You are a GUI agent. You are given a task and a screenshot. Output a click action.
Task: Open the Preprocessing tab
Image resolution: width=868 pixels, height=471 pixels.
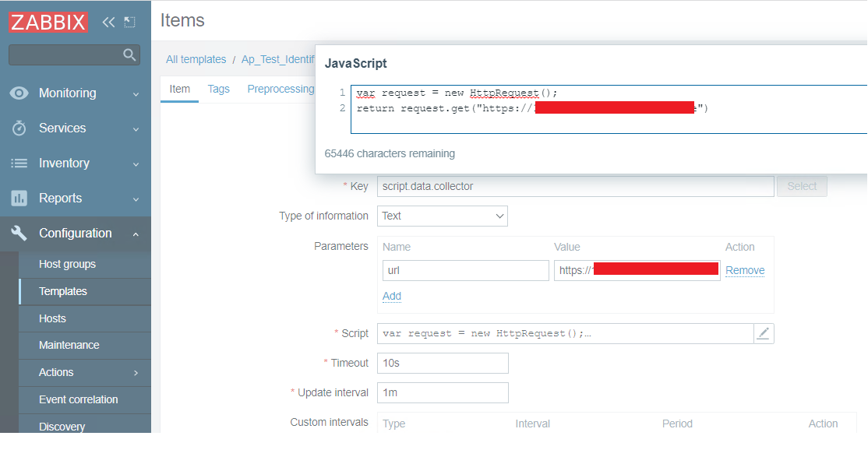tap(281, 89)
